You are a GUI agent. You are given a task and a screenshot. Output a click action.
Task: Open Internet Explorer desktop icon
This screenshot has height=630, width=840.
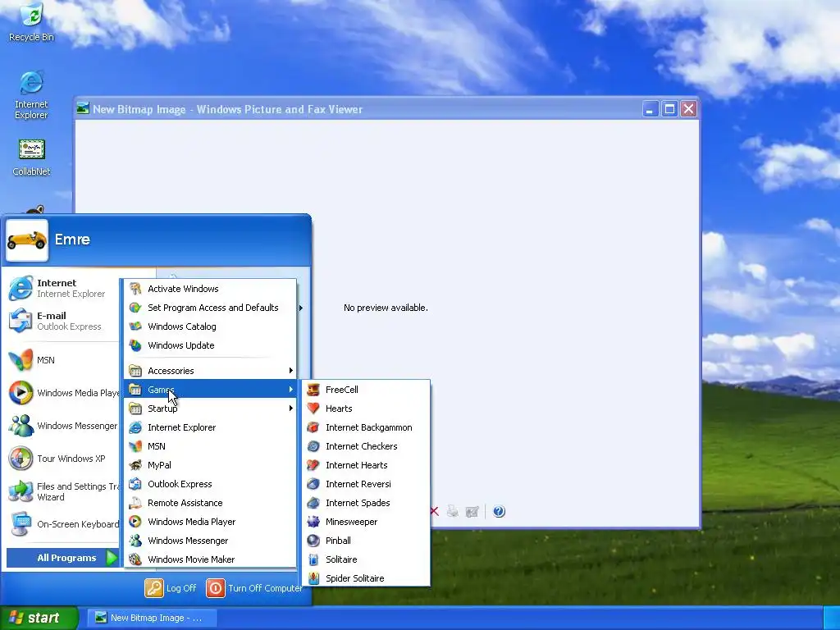31,95
